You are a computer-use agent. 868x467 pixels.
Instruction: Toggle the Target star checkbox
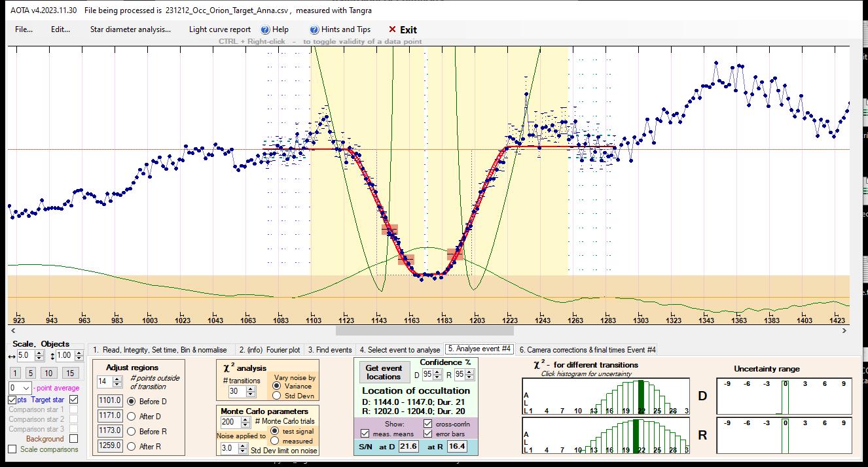coord(73,400)
